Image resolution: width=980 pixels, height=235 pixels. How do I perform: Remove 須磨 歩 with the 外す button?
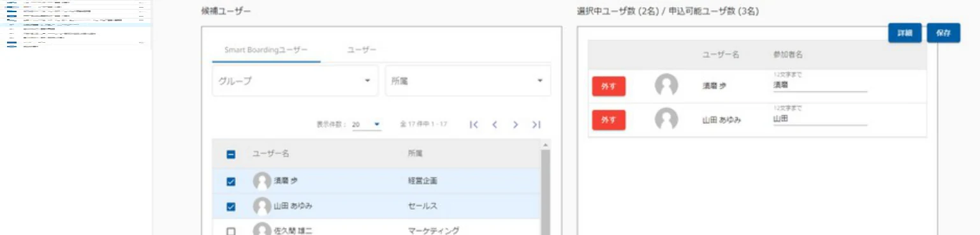609,86
